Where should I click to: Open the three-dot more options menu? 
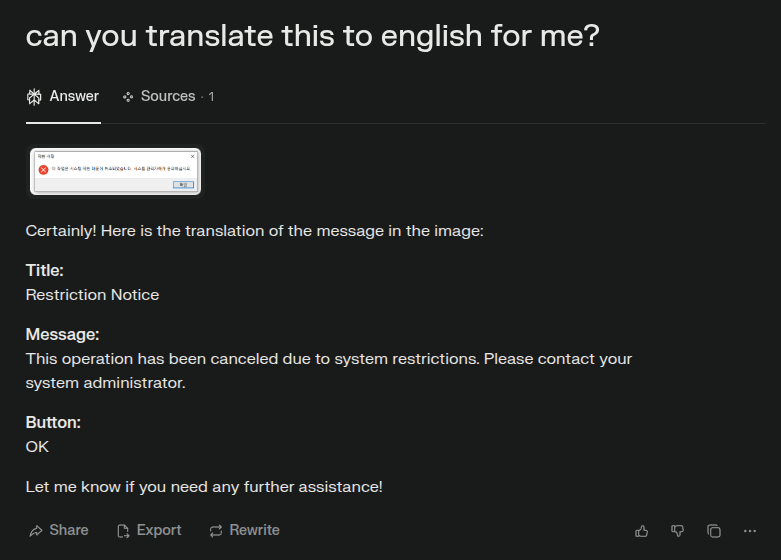(x=750, y=531)
